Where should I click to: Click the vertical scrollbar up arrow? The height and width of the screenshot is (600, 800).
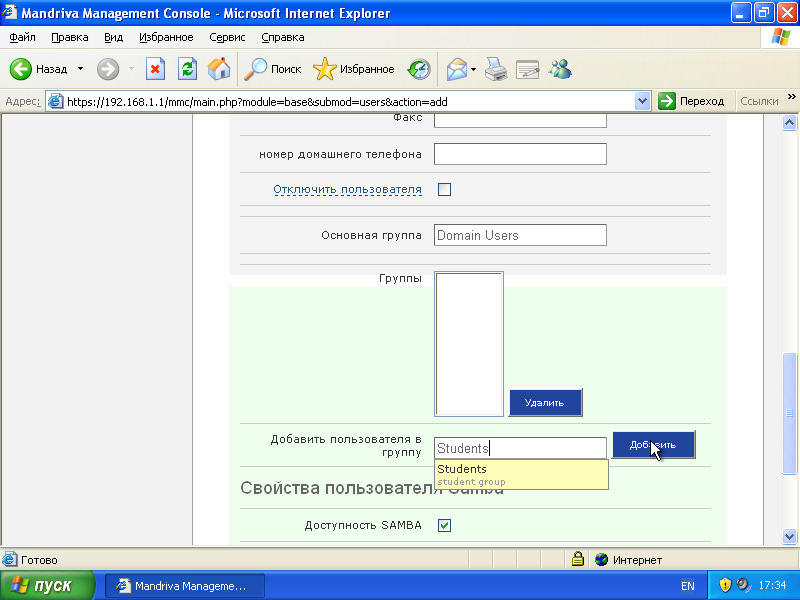click(x=789, y=122)
